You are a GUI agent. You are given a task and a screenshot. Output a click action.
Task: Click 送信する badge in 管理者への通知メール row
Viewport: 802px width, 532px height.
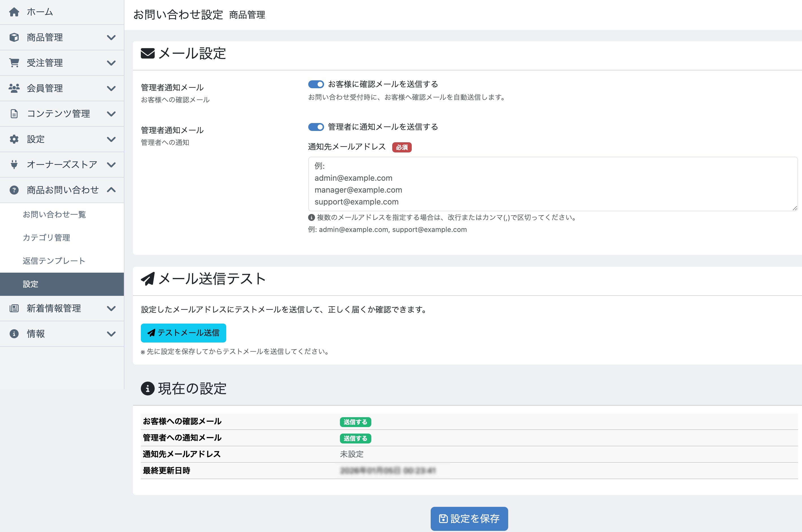tap(355, 438)
